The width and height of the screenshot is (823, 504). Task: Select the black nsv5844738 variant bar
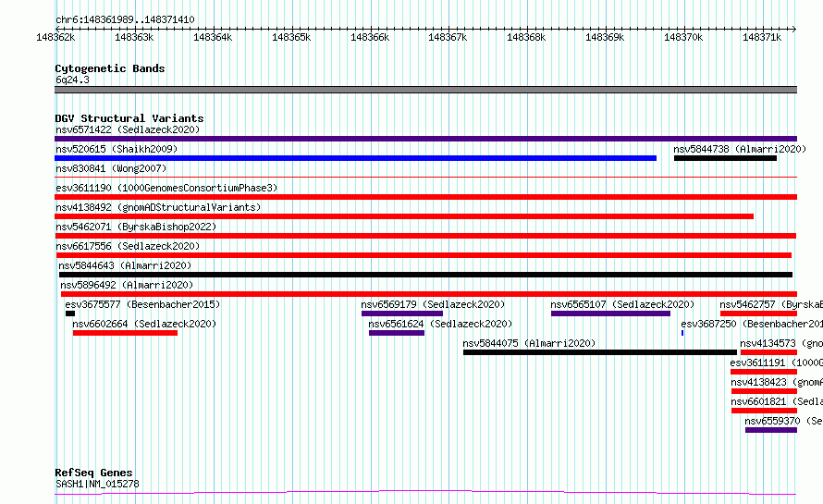tap(725, 158)
